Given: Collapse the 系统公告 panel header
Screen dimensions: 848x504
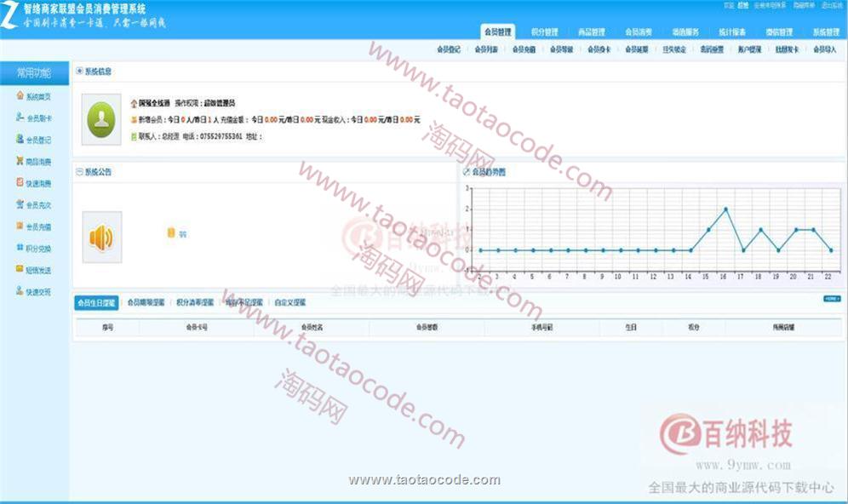Looking at the screenshot, I should click(x=80, y=172).
